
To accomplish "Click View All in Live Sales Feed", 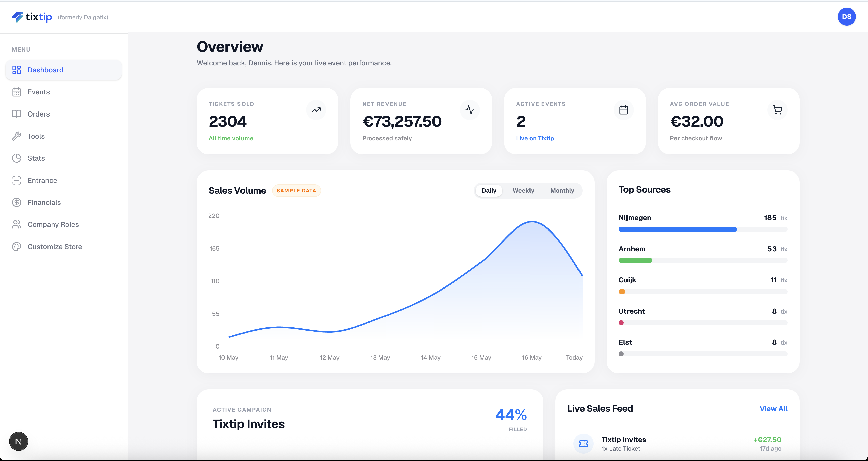I will (773, 409).
